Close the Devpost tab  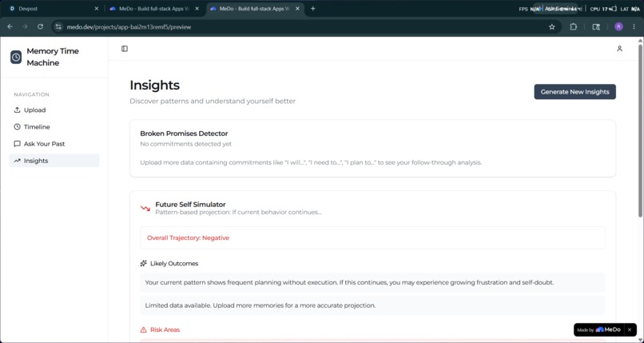coord(97,9)
